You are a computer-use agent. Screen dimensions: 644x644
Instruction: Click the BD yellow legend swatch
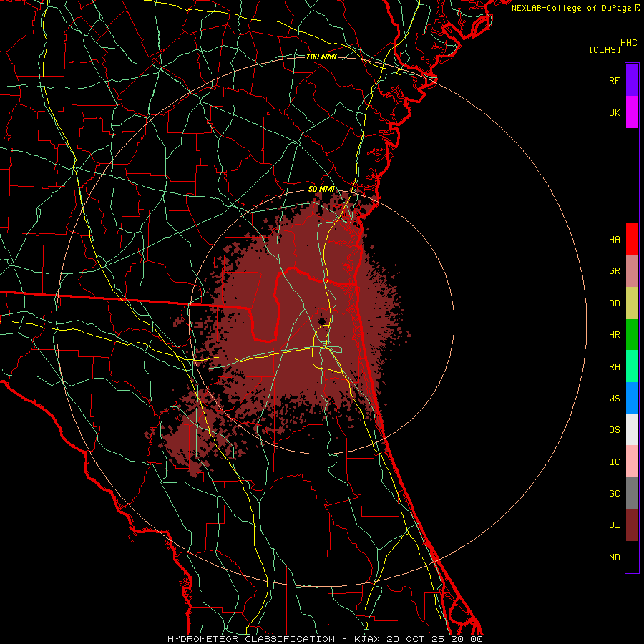[x=632, y=303]
